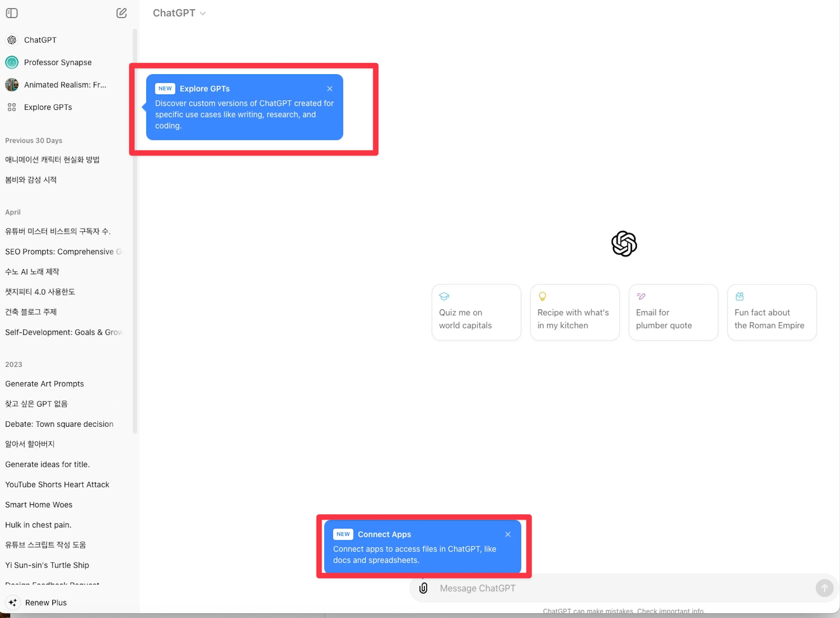Click the lightbulb icon on recipe card
Image resolution: width=840 pixels, height=618 pixels.
coord(542,296)
